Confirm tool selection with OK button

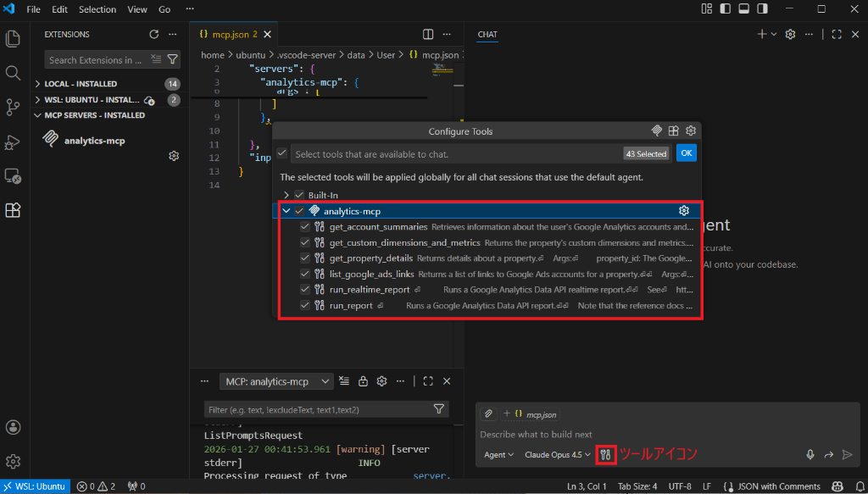point(687,153)
